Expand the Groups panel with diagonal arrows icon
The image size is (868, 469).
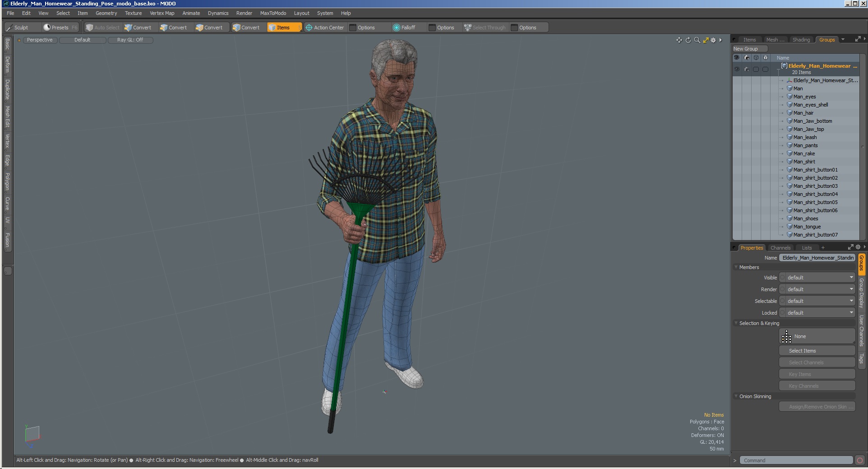point(858,40)
